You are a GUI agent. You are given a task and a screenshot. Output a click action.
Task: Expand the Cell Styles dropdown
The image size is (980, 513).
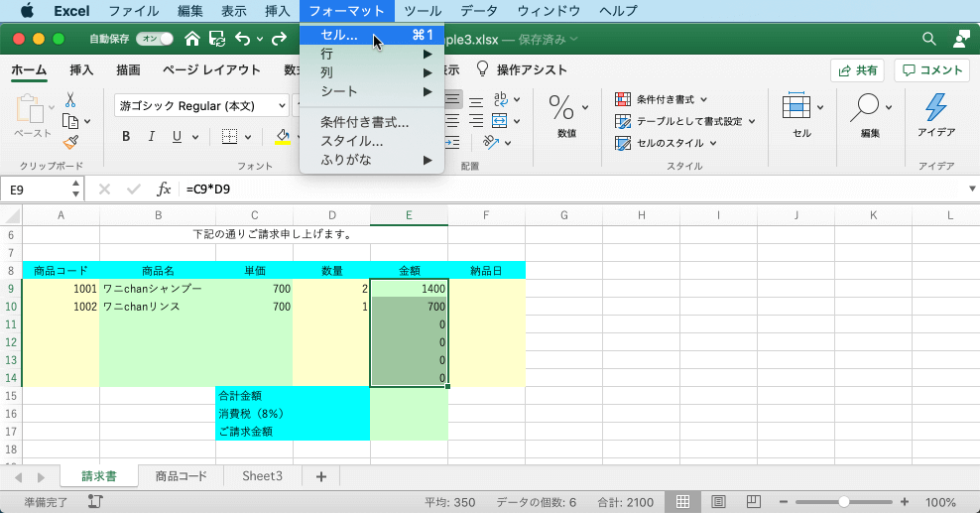coord(713,143)
